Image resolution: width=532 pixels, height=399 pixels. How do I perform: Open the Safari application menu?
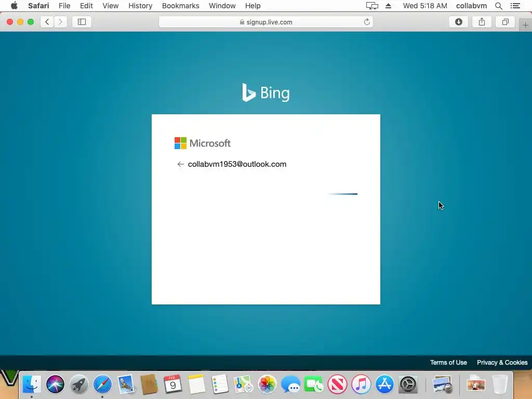[38, 6]
